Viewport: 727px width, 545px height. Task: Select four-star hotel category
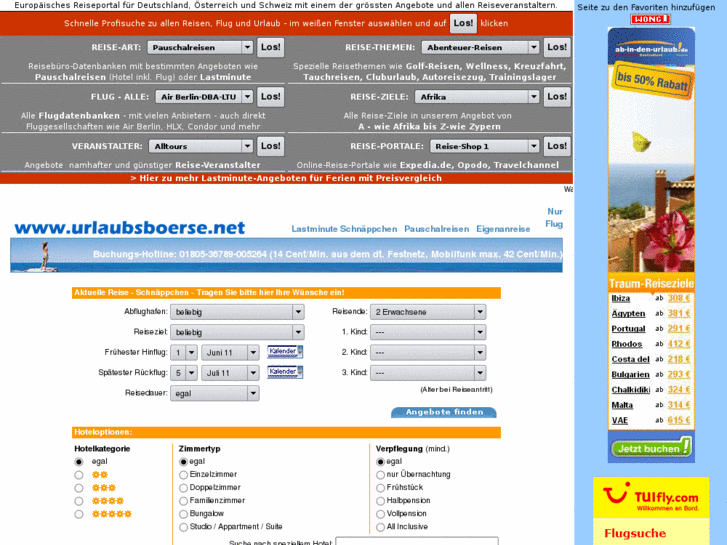[79, 501]
